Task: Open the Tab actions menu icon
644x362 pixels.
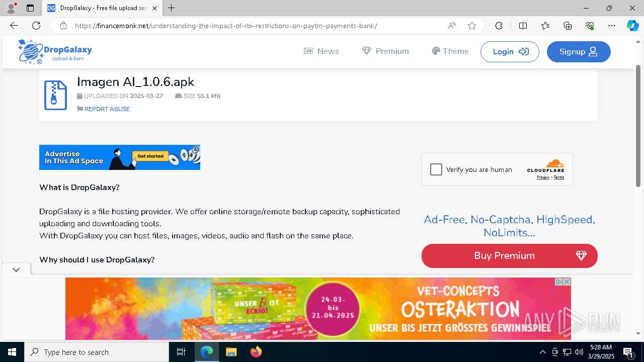Action: pyautogui.click(x=30, y=8)
